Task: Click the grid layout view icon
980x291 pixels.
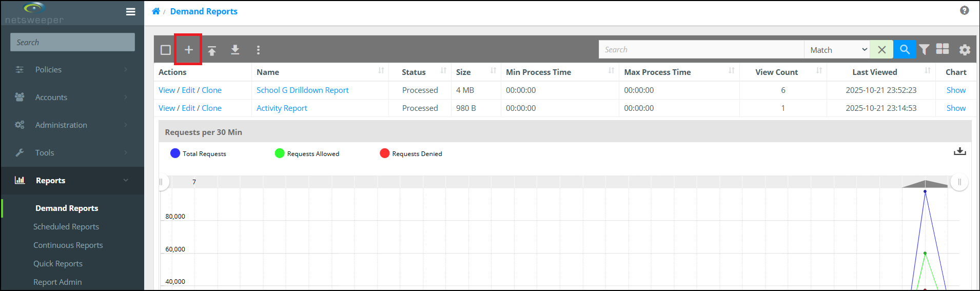Action: coord(943,49)
